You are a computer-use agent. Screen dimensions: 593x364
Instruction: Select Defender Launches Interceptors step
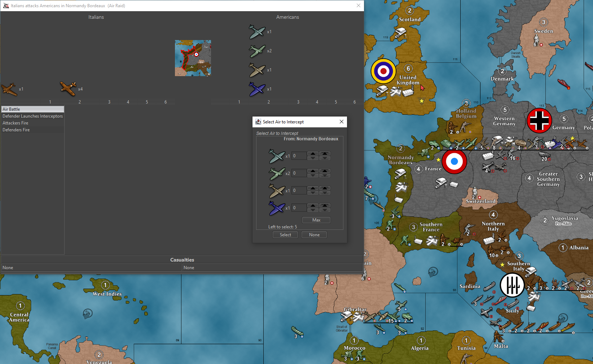click(x=32, y=116)
